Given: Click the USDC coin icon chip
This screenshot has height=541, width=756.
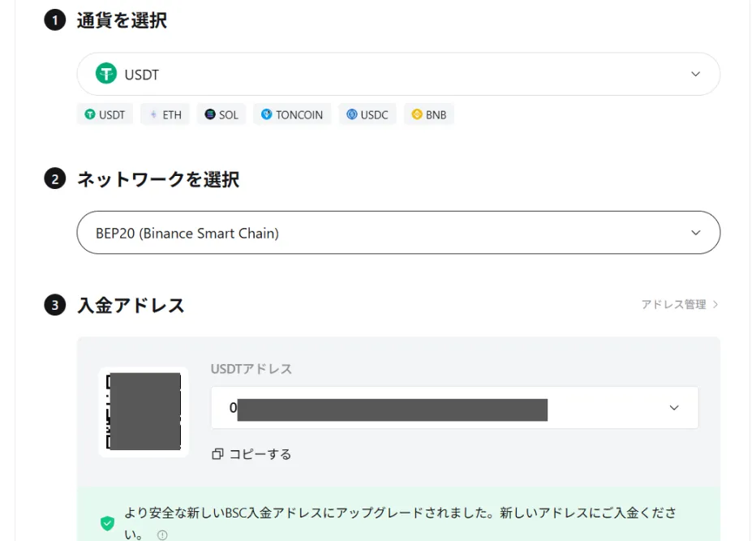Looking at the screenshot, I should coord(350,114).
